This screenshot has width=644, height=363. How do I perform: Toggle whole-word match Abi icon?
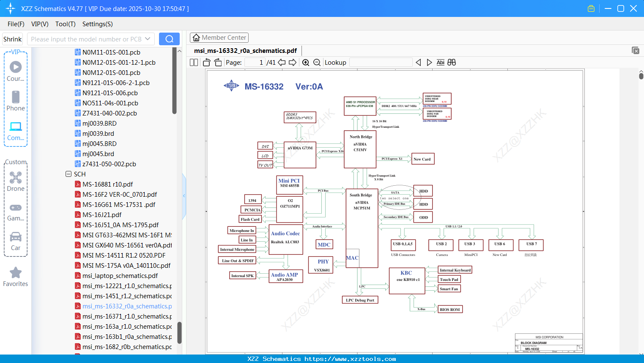(x=441, y=63)
